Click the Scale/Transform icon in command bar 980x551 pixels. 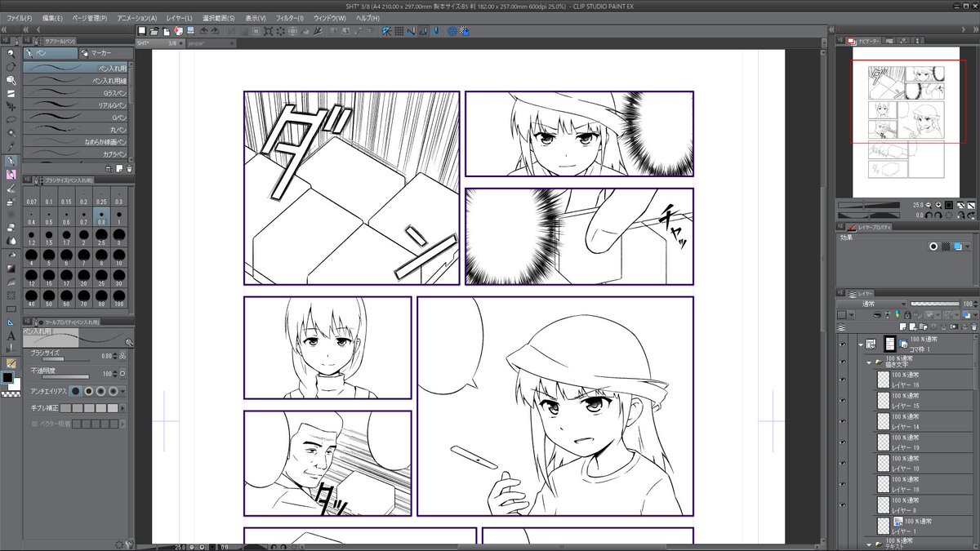(268, 31)
